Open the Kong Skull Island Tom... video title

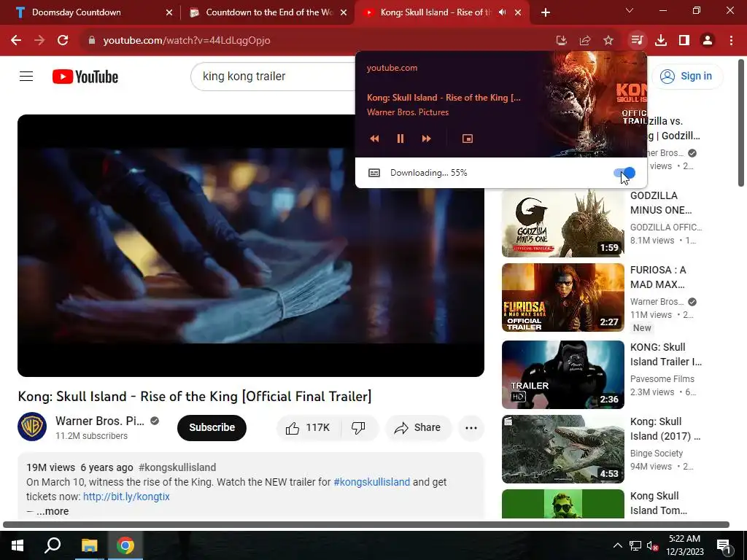click(x=659, y=503)
